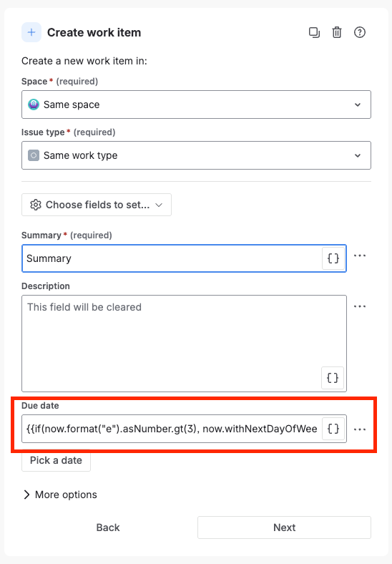Click the Next button
The height and width of the screenshot is (564, 392).
284,527
